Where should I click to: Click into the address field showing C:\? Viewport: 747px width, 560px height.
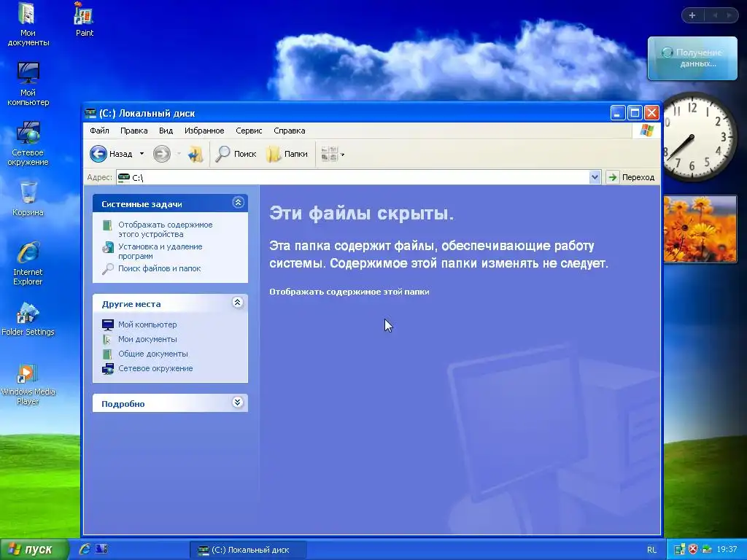pyautogui.click(x=352, y=177)
